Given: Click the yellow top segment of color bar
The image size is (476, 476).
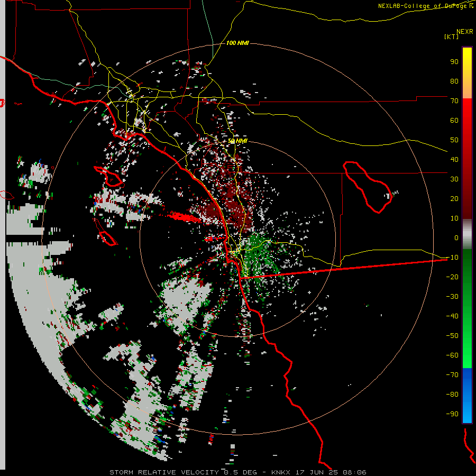Looking at the screenshot, I should coord(467,73).
